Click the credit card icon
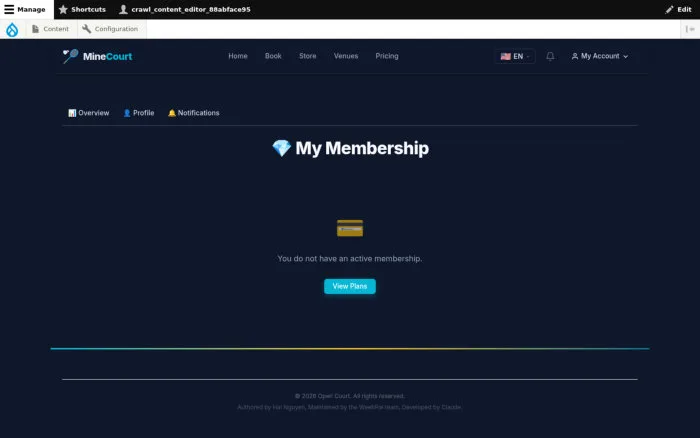 pyautogui.click(x=350, y=228)
